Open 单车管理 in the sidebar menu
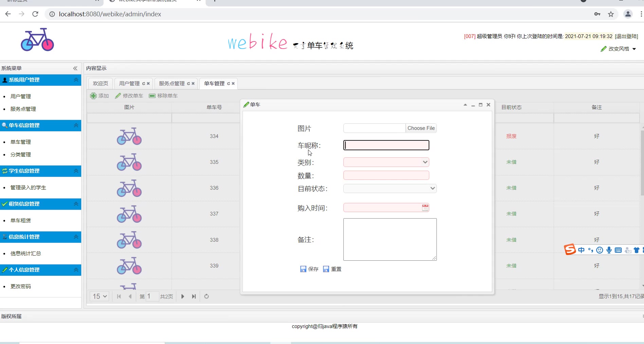This screenshot has height=344, width=644. [x=21, y=142]
